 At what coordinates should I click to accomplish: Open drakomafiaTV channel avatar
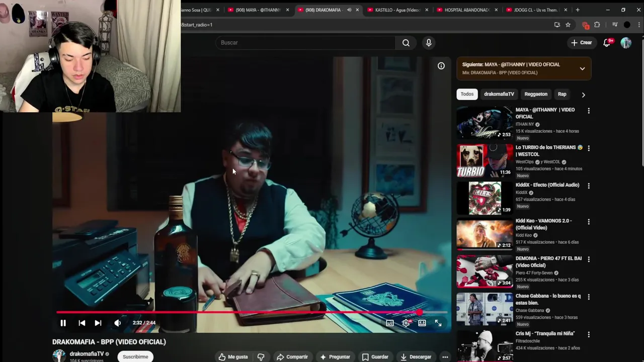59,356
